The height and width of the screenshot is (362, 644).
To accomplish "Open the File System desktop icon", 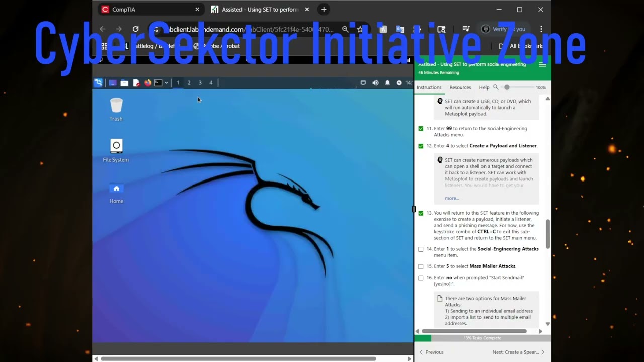I will click(x=116, y=150).
